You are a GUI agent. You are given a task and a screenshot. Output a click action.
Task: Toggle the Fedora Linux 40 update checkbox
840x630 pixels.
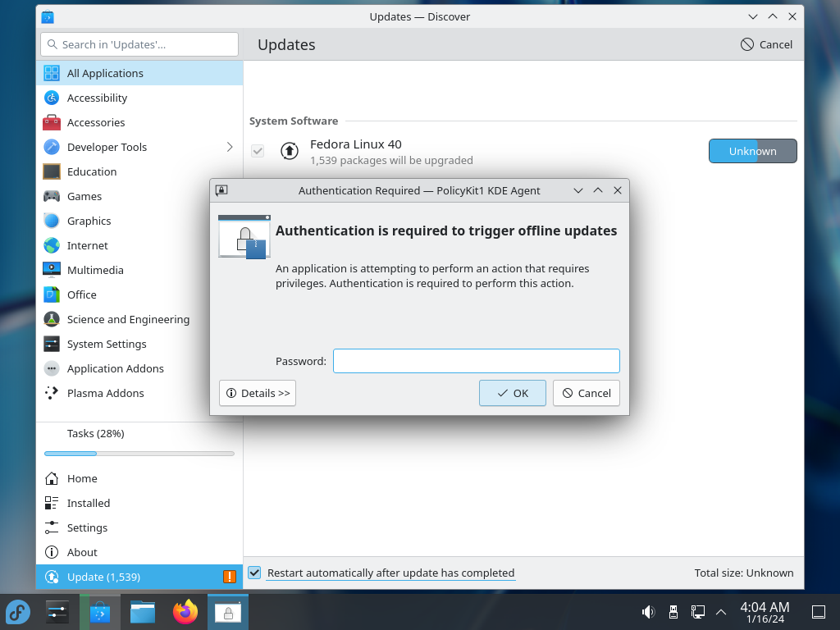click(x=258, y=151)
